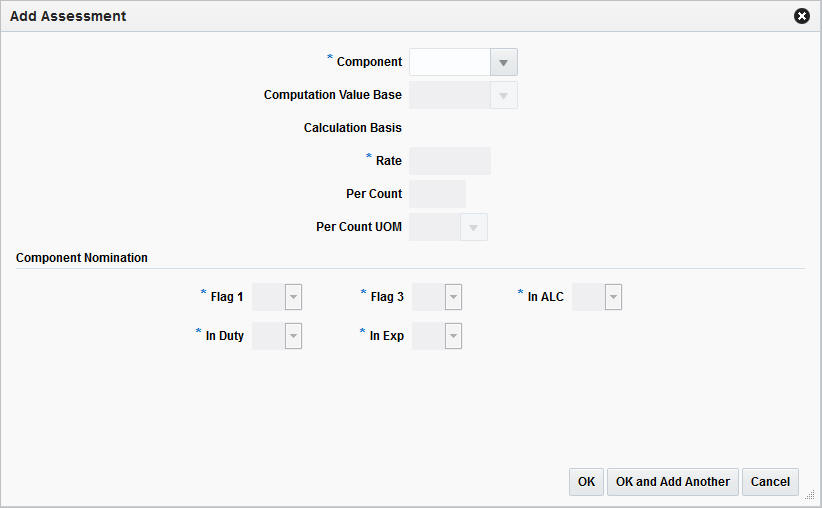Open the Flag 3 dropdown arrow

453,297
